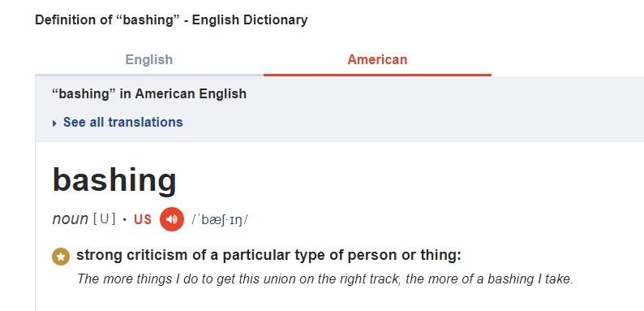Click the word particular in definition
The width and height of the screenshot is (644, 311).
click(x=256, y=256)
